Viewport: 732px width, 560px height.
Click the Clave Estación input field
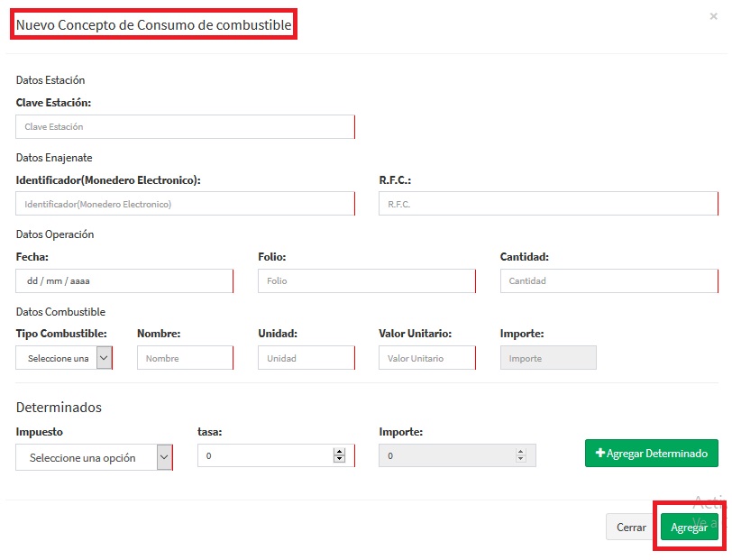click(x=185, y=127)
